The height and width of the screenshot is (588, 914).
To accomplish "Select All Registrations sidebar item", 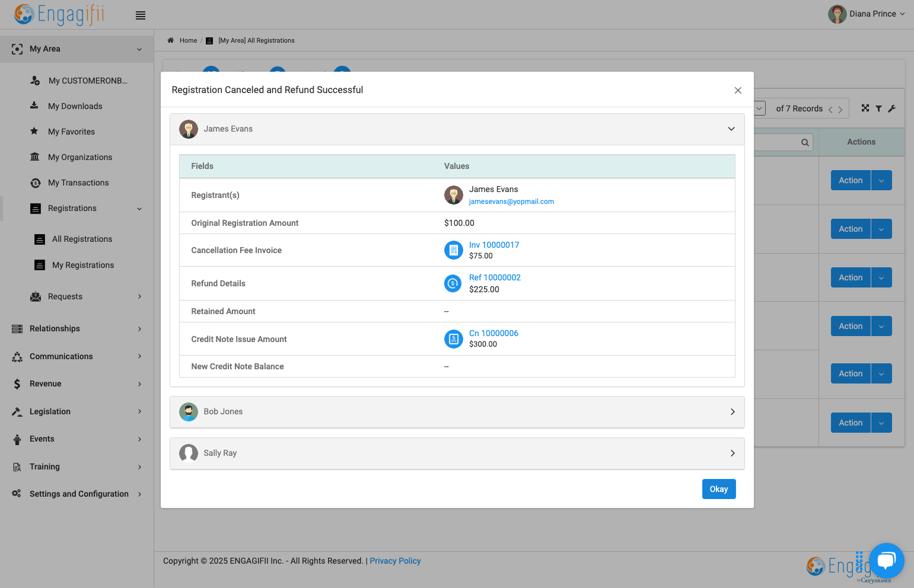I will click(82, 239).
